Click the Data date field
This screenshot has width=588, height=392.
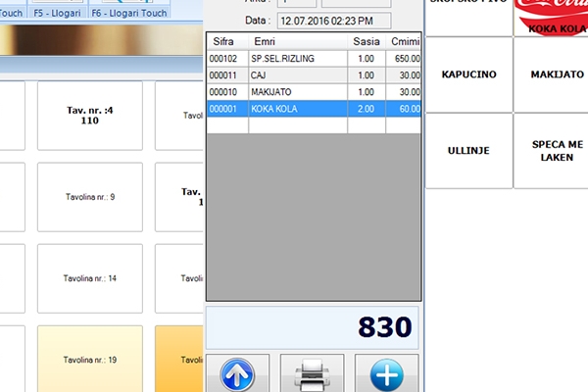(331, 21)
